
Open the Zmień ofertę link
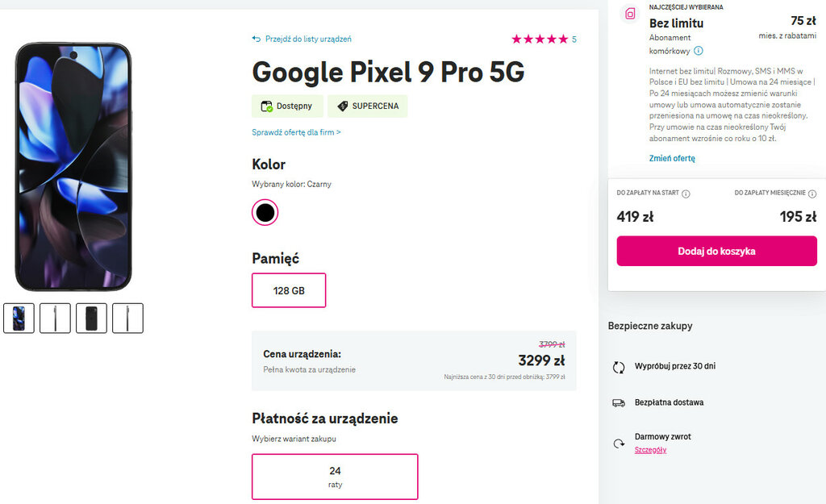pos(672,158)
